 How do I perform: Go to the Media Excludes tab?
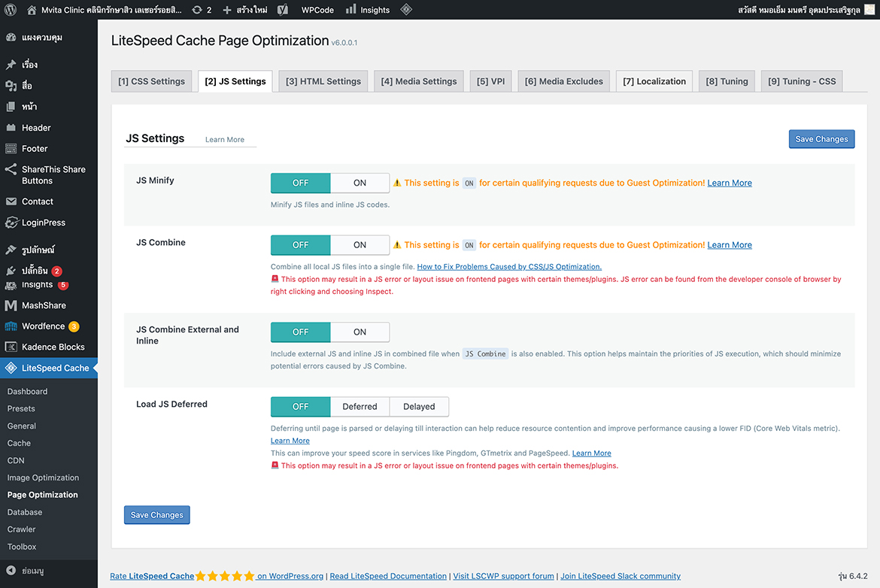coord(564,81)
